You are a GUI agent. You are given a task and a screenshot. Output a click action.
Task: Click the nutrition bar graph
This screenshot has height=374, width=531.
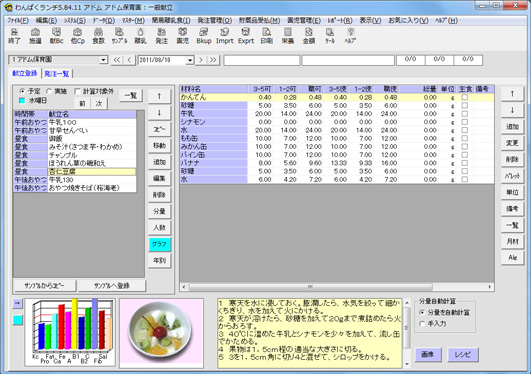(x=70, y=332)
